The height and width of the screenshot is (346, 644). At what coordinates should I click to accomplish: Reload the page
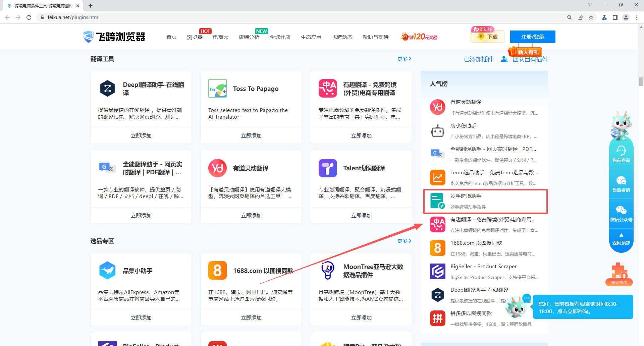[29, 17]
